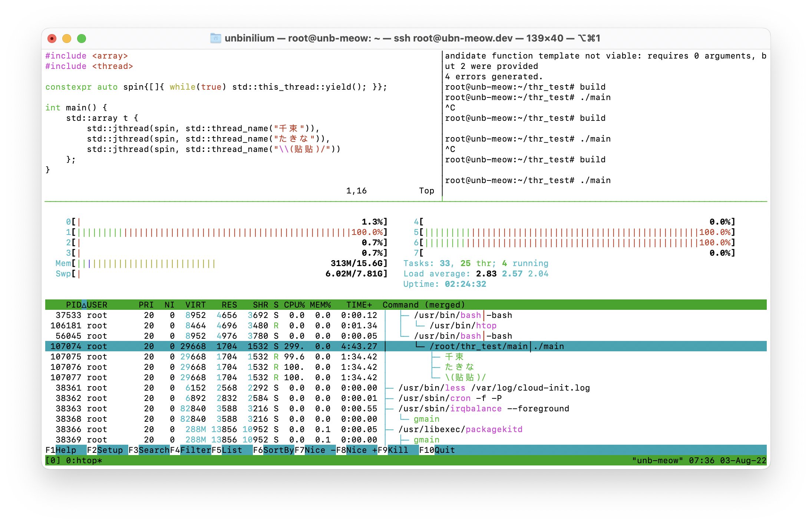The width and height of the screenshot is (812, 524).
Task: Select the irqbalance --foreground process row
Action: (406, 408)
